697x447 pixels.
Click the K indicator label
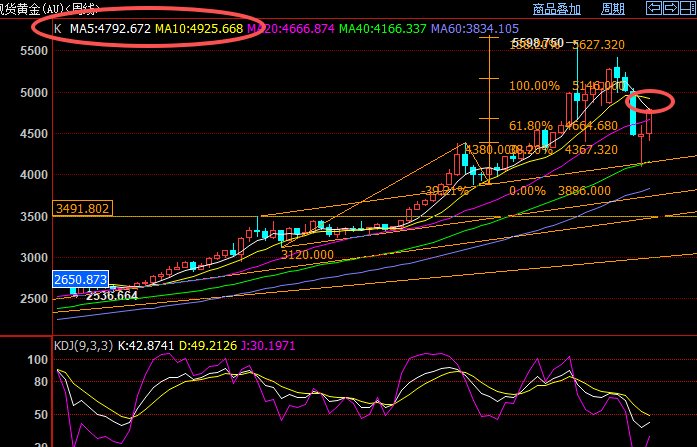click(57, 29)
